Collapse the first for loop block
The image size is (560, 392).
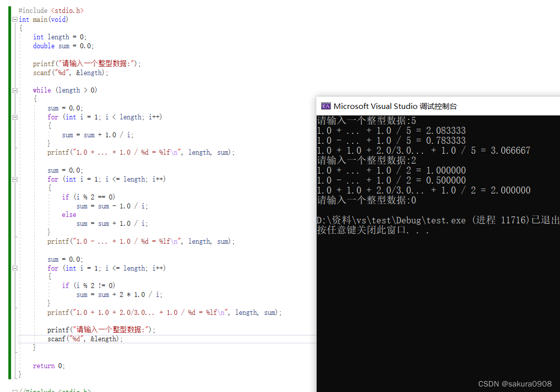tap(14, 116)
